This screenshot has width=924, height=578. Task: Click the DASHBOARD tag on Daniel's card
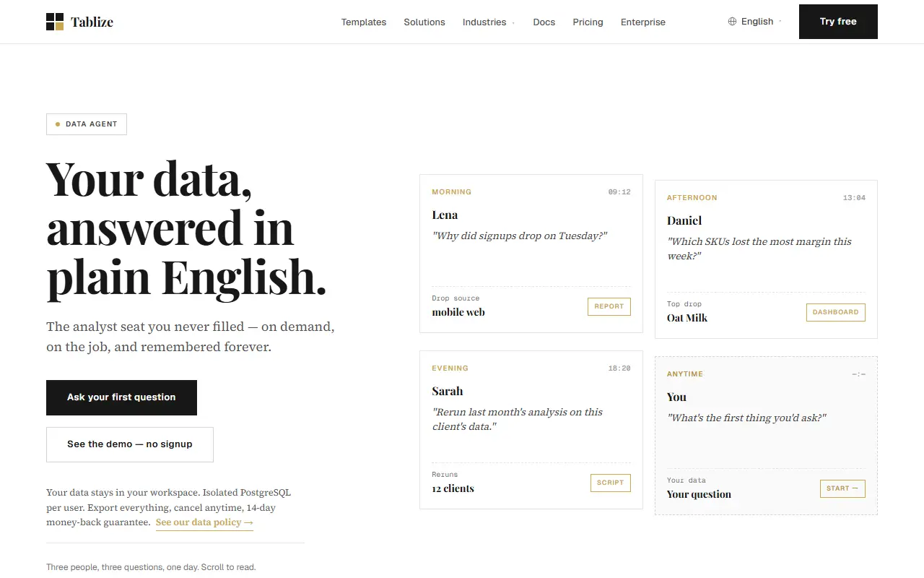click(835, 312)
